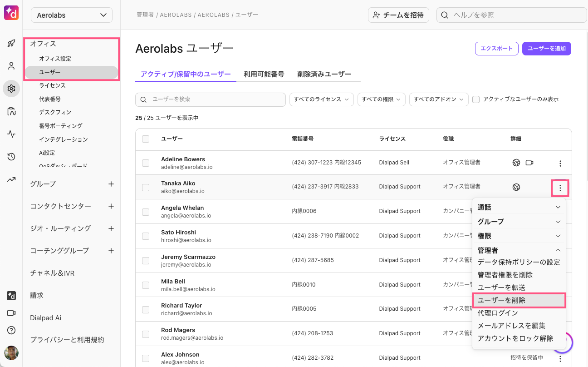Image resolution: width=588 pixels, height=367 pixels.
Task: Open the すべてのアドオン filter dropdown
Action: [439, 99]
